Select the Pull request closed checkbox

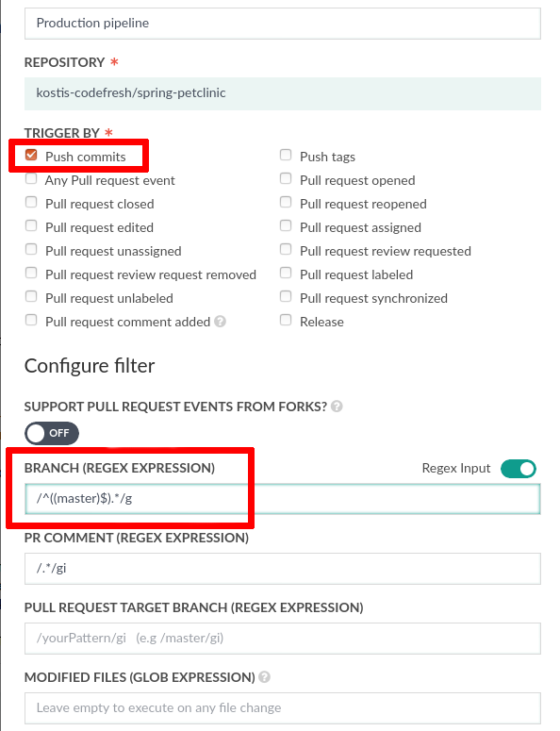click(31, 202)
